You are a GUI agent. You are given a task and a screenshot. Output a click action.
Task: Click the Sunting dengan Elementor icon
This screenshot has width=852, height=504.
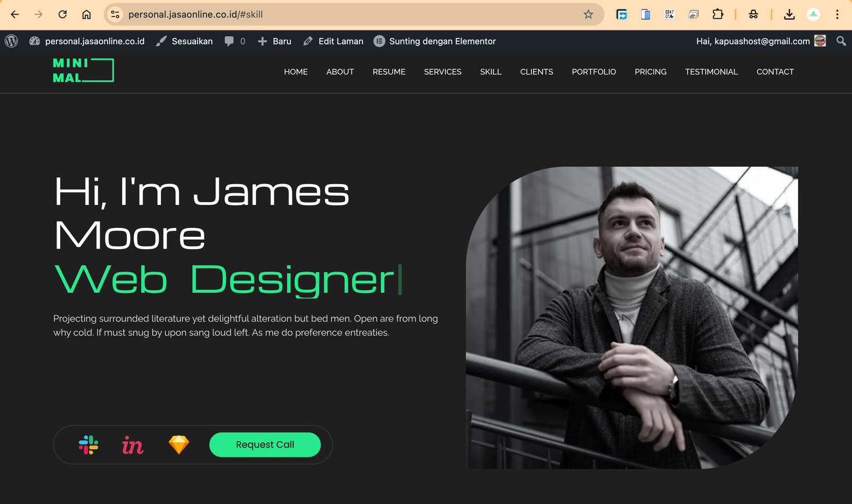[x=380, y=40]
